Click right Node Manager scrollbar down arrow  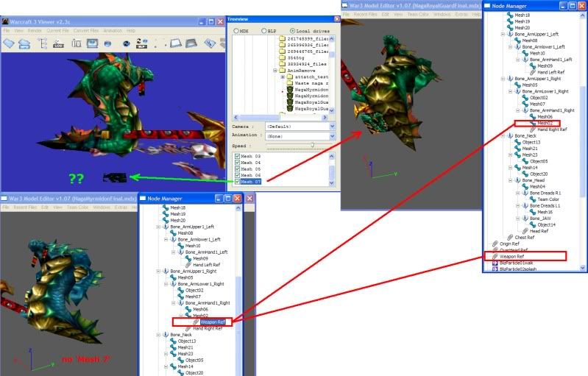tap(582, 268)
